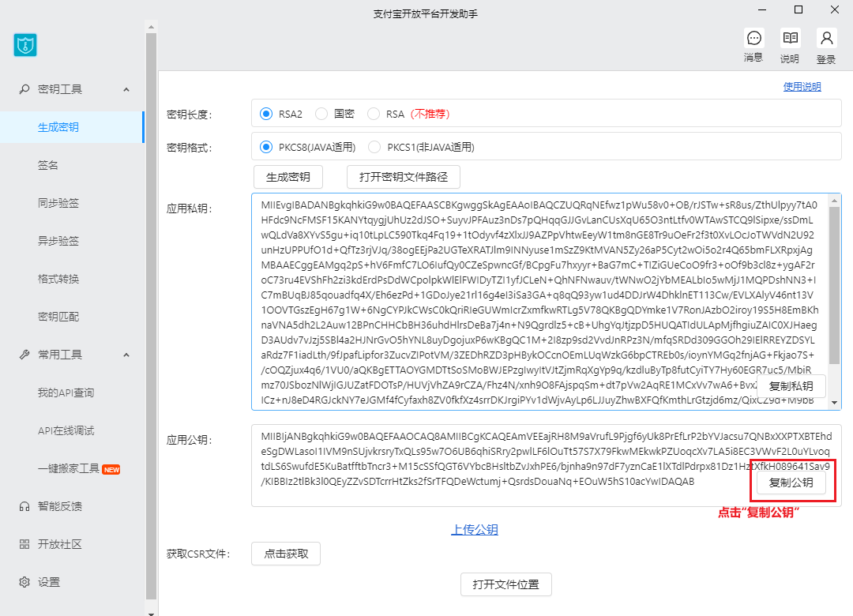Click the 应用公钥: label
Screen dimensions: 853x616
pos(189,440)
